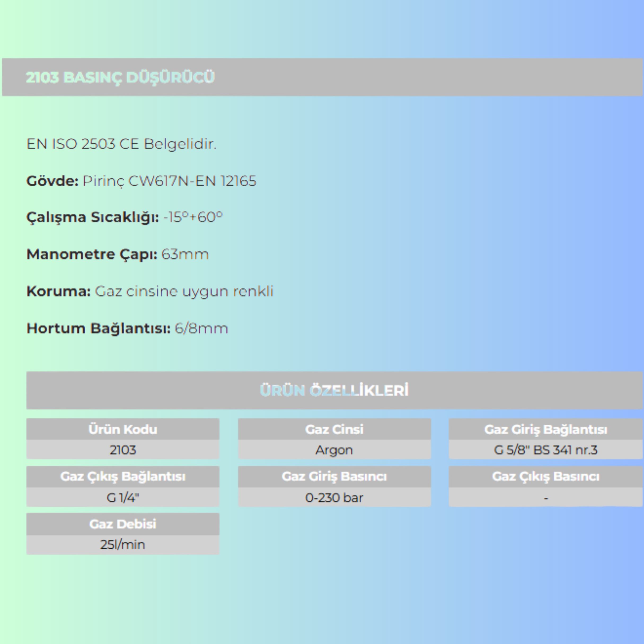The image size is (644, 644).
Task: Click the Koruma description line
Action: 150,291
